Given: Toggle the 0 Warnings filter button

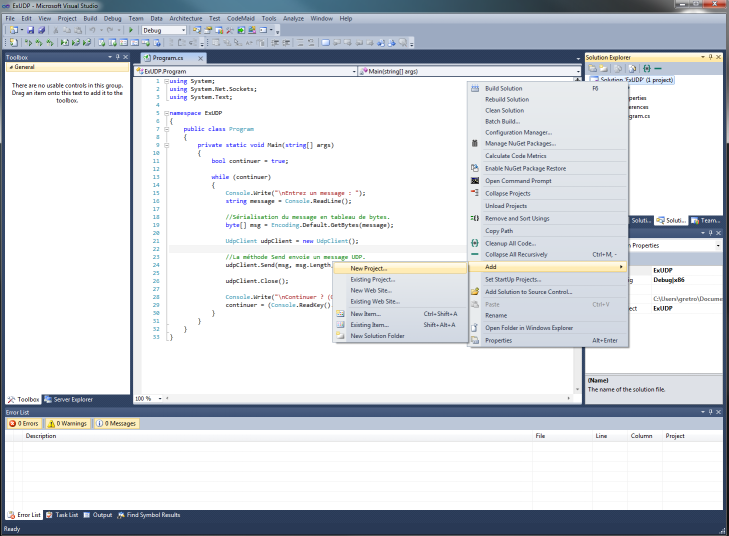Looking at the screenshot, I should point(68,423).
